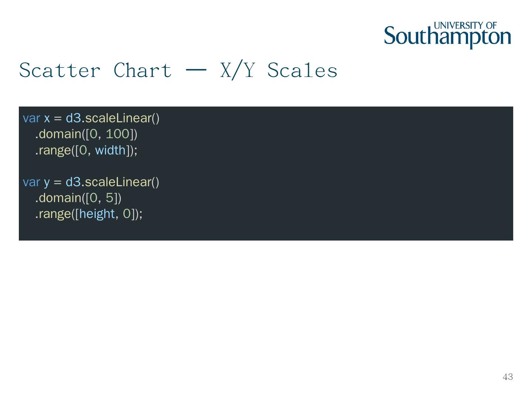Screen dimensions: 532x399
Task: Click "scaleLinear" on the x scale line
Action: tap(118, 118)
